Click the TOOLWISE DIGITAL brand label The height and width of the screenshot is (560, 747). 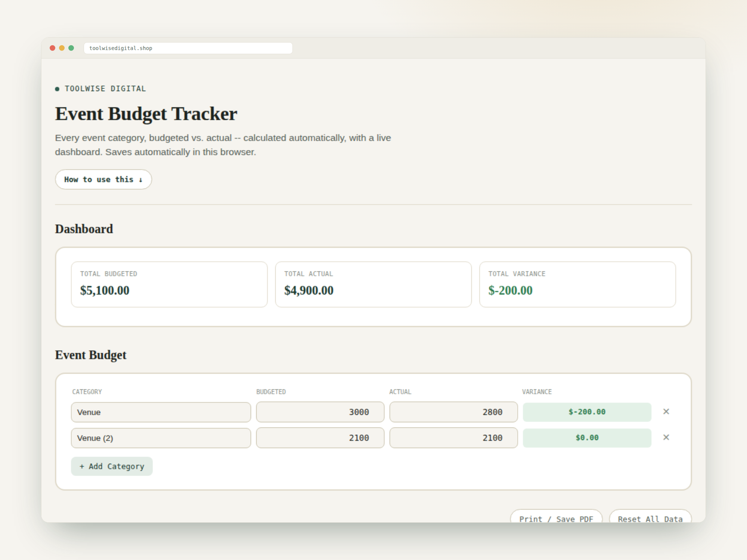[105, 89]
